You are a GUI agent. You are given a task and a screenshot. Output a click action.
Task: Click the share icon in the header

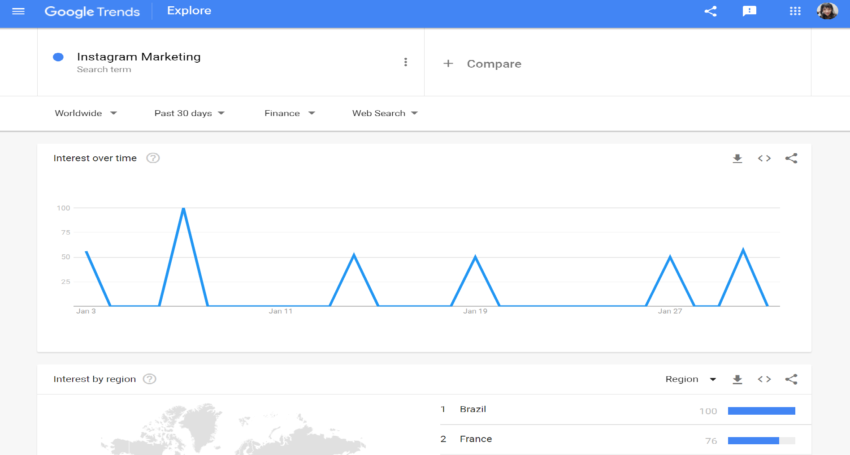711,11
